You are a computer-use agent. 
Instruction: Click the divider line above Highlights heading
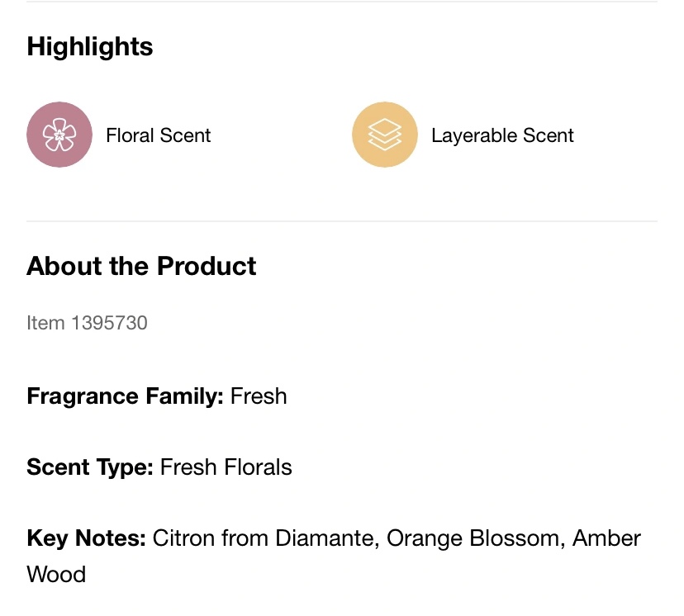click(x=342, y=2)
